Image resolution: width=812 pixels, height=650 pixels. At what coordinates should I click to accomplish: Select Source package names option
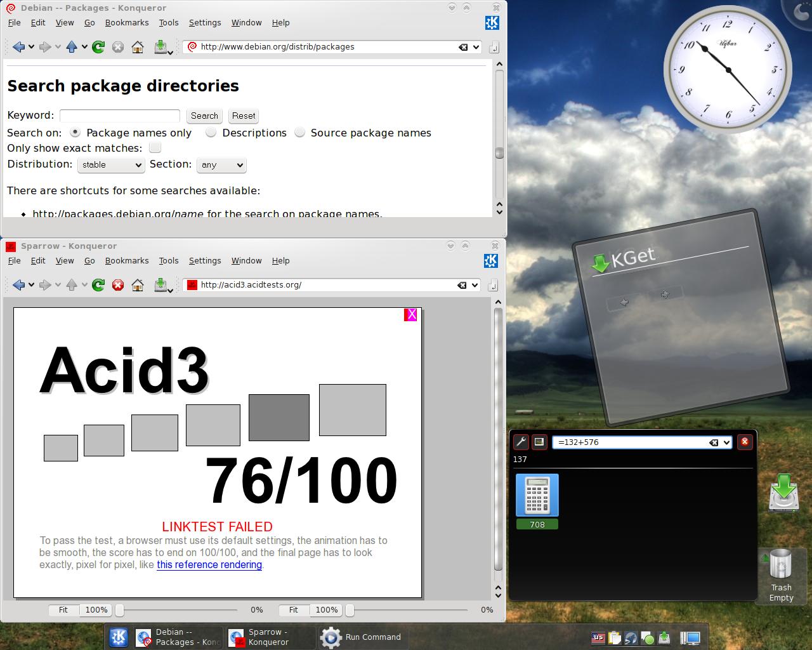[x=299, y=133]
